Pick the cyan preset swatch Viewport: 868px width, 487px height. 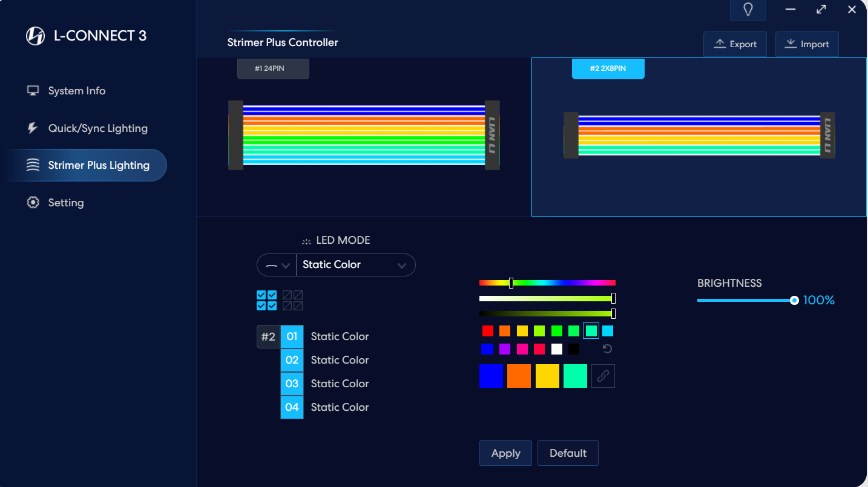(x=608, y=331)
